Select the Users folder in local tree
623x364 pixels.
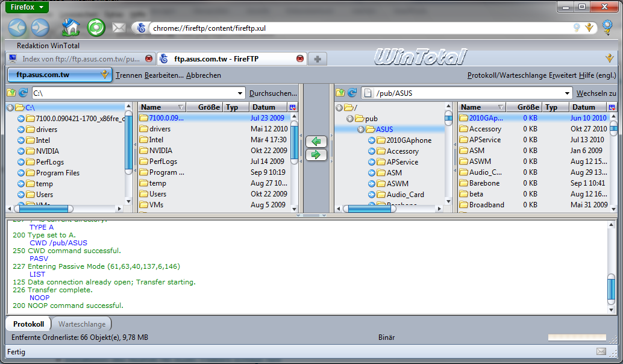pyautogui.click(x=44, y=195)
